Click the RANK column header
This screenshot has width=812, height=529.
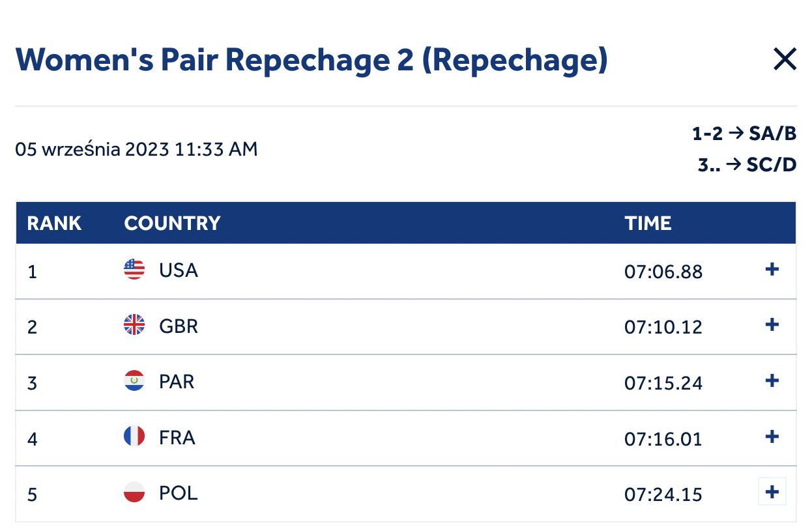[x=54, y=223]
